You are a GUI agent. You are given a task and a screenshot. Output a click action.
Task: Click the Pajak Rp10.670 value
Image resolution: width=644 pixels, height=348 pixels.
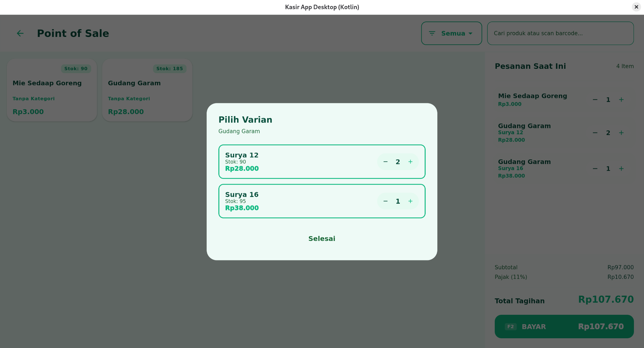click(621, 277)
